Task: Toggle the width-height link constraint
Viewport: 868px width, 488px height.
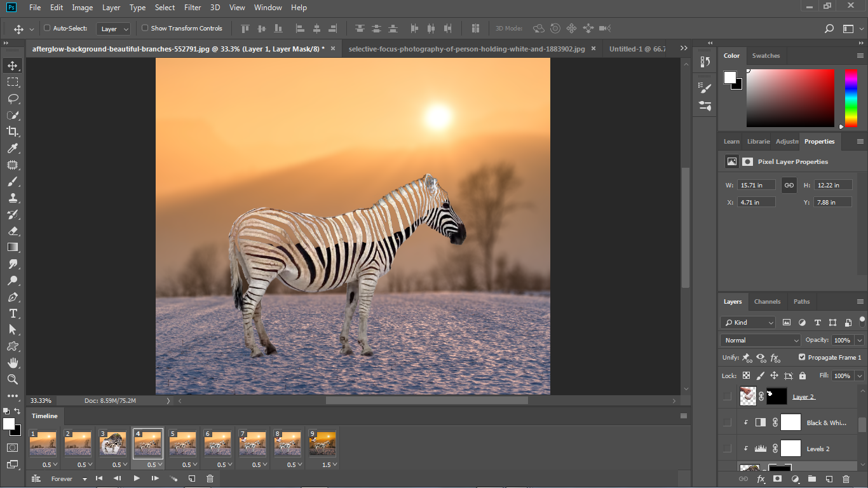Action: pos(789,185)
